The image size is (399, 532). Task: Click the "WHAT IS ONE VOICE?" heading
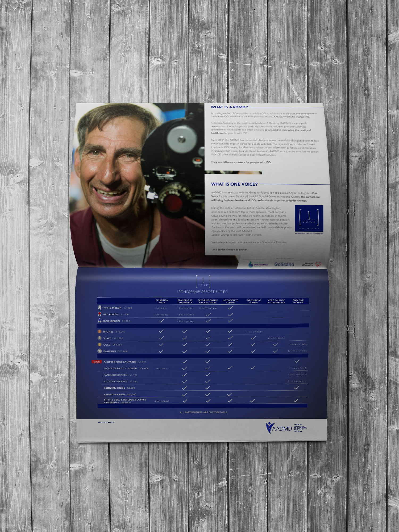[234, 184]
